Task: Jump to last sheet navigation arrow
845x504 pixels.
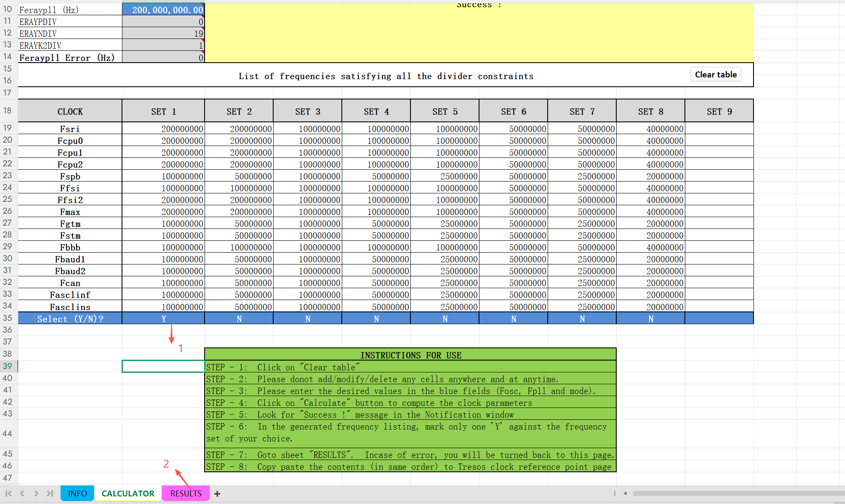Action: pos(50,493)
